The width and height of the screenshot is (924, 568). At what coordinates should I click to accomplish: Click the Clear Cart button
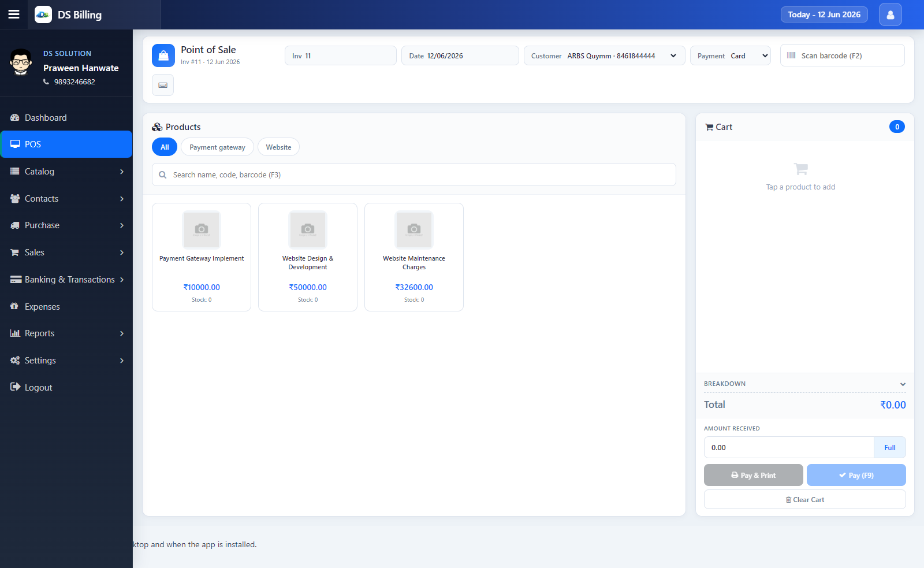click(805, 499)
